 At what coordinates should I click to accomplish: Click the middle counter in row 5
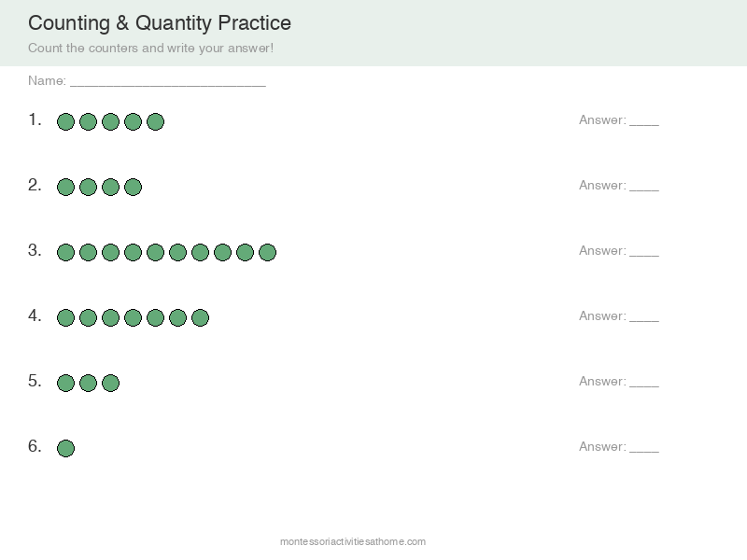pos(88,383)
